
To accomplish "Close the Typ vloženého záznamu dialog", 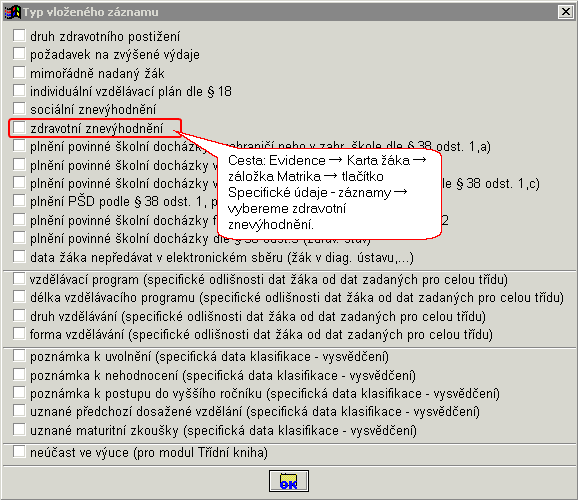I will [565, 12].
